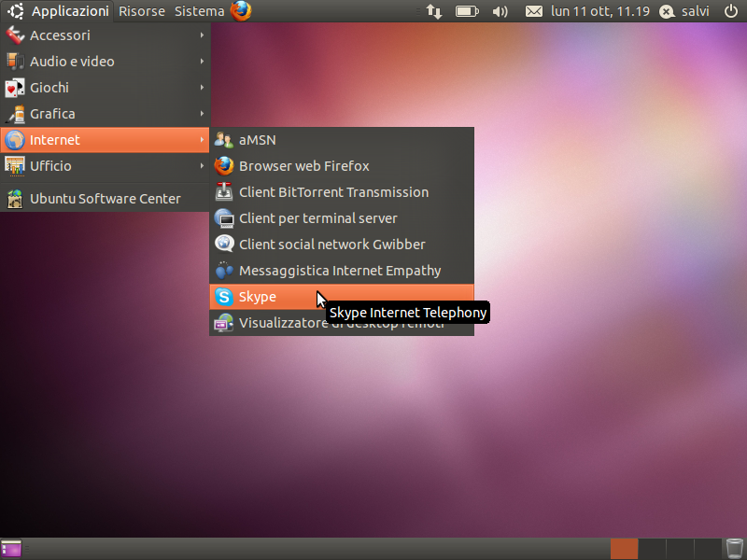Click the power session icon
The image size is (747, 560).
click(x=731, y=11)
